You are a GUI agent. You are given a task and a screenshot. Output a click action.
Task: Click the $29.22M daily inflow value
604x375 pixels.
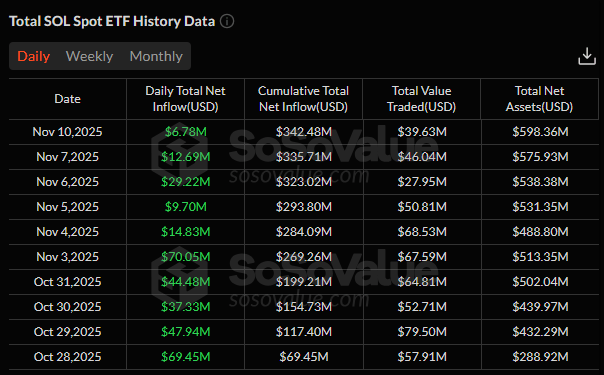pos(186,182)
